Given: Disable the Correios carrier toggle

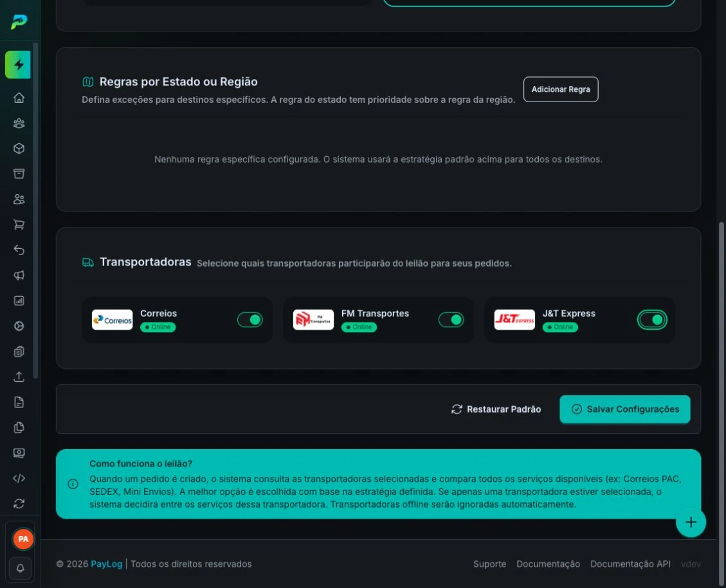Looking at the screenshot, I should point(250,319).
